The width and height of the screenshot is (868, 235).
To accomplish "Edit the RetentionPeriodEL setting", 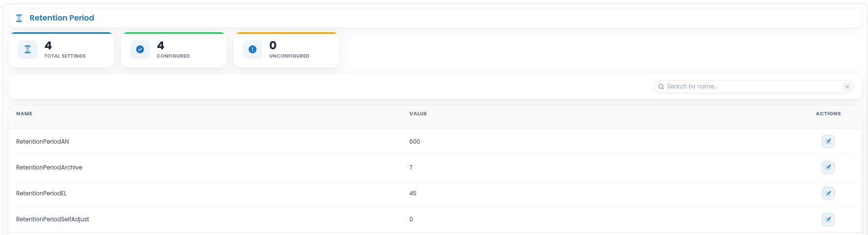I will [828, 193].
